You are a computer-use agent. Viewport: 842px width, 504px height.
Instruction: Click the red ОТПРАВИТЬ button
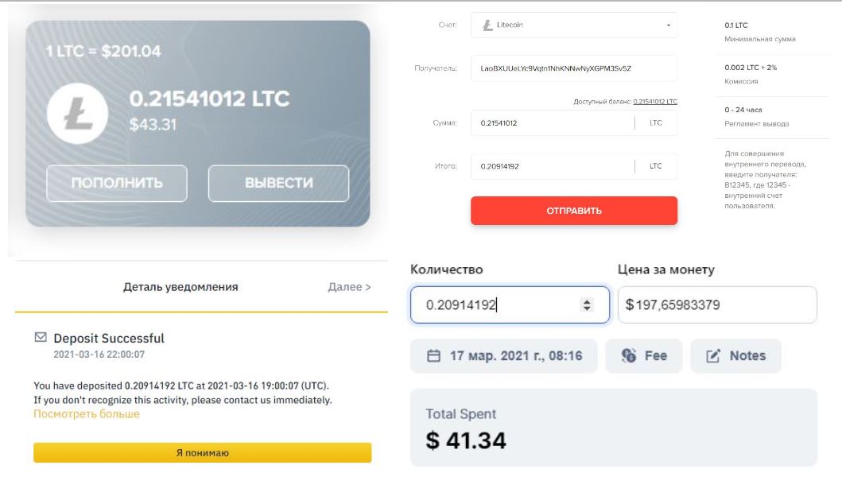[573, 211]
